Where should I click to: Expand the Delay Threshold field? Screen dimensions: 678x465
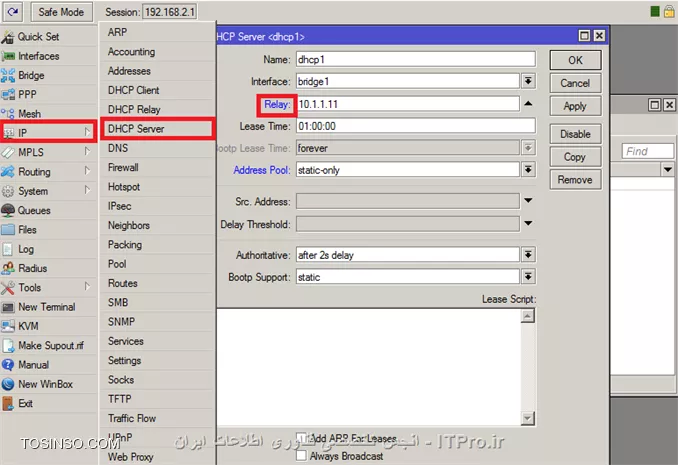[528, 223]
